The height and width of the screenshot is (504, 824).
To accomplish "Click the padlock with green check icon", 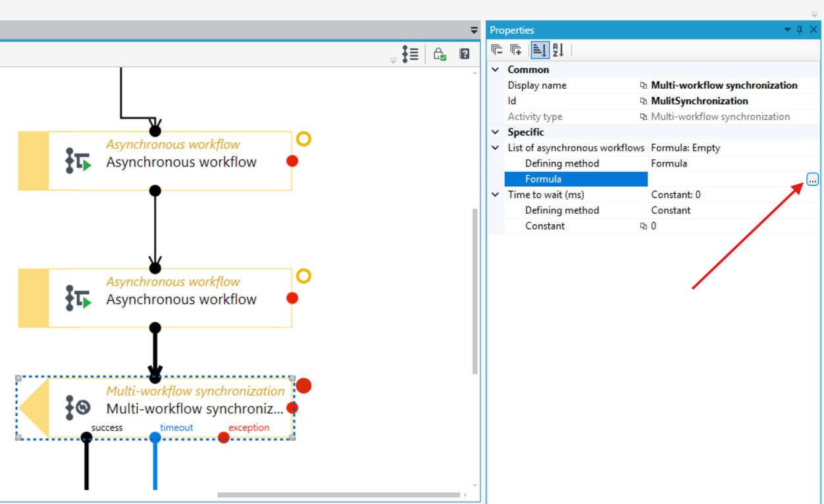I will (440, 54).
